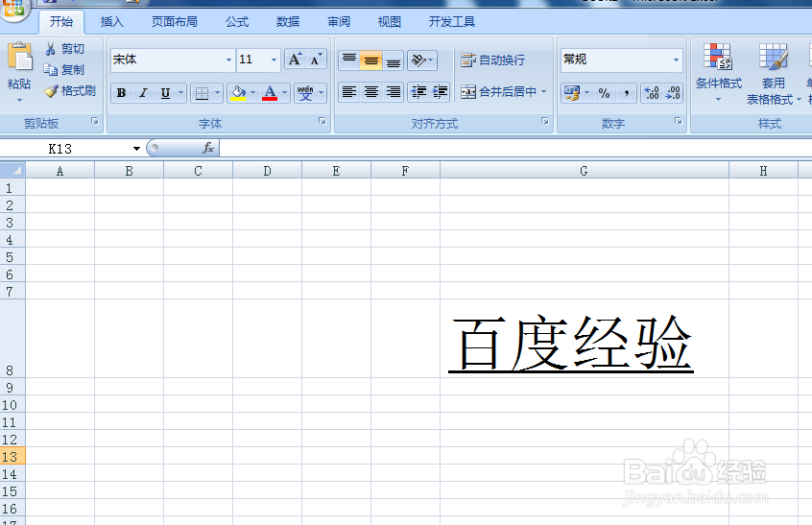Image resolution: width=812 pixels, height=525 pixels.
Task: Click the Cut scissors icon
Action: (50, 49)
